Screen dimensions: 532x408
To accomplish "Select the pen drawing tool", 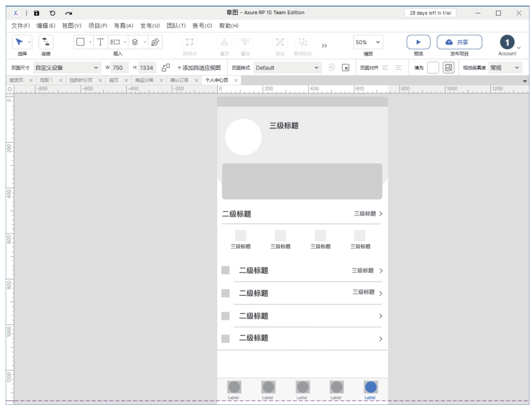I will pyautogui.click(x=155, y=42).
